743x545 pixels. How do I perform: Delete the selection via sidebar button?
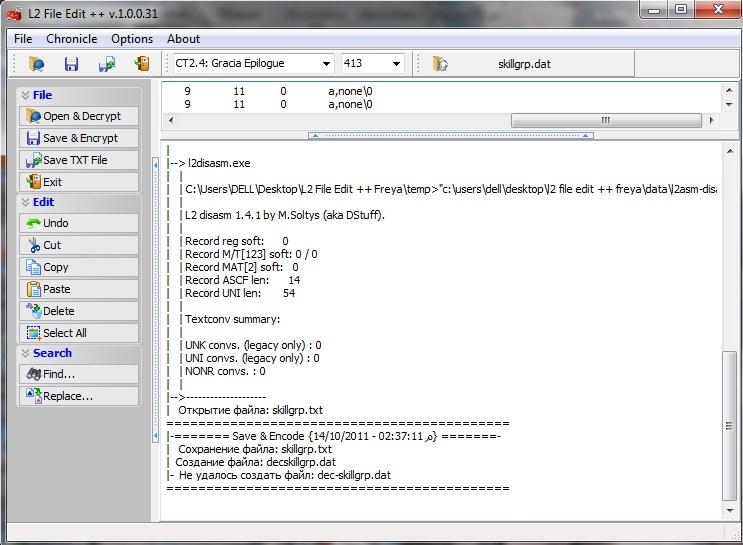point(78,311)
